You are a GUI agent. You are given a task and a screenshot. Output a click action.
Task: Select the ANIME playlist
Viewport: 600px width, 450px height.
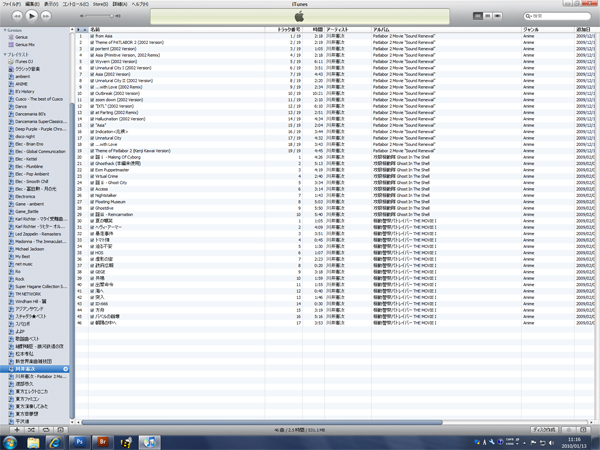pos(21,84)
